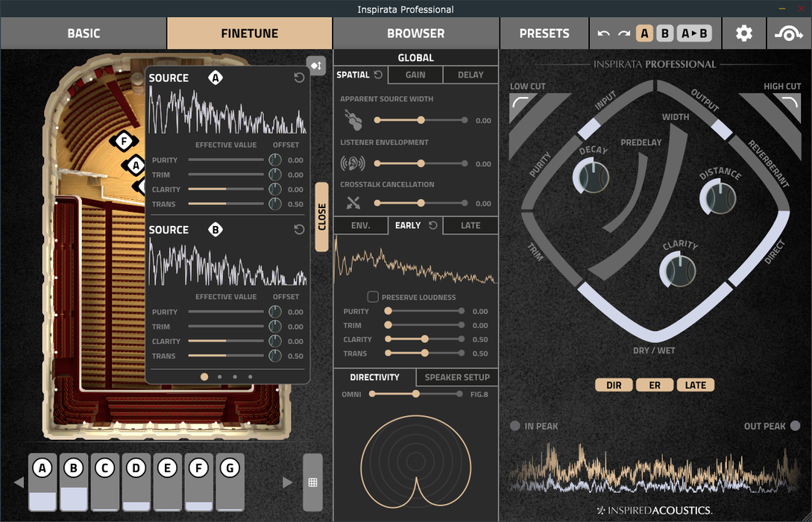
Task: Collapse source panel with CLOSE handle
Action: [321, 217]
